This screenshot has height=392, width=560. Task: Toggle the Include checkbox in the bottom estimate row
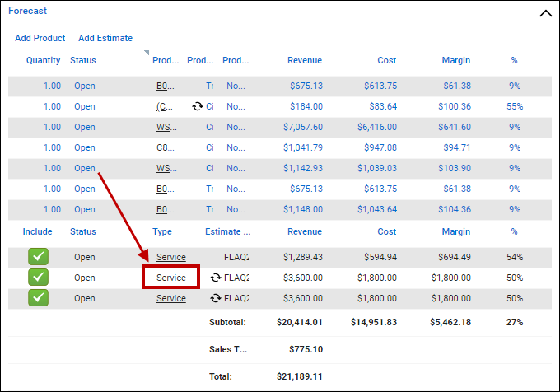pos(38,298)
